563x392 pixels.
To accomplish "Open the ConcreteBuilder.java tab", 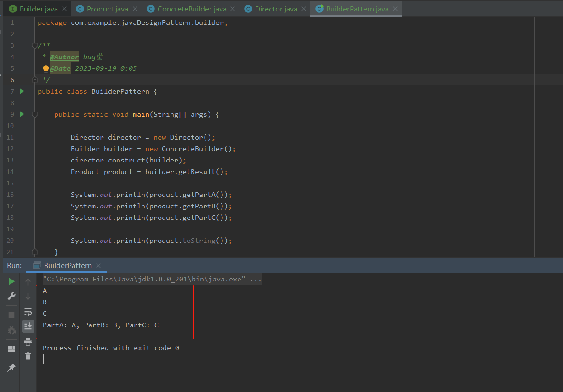I will pos(192,9).
